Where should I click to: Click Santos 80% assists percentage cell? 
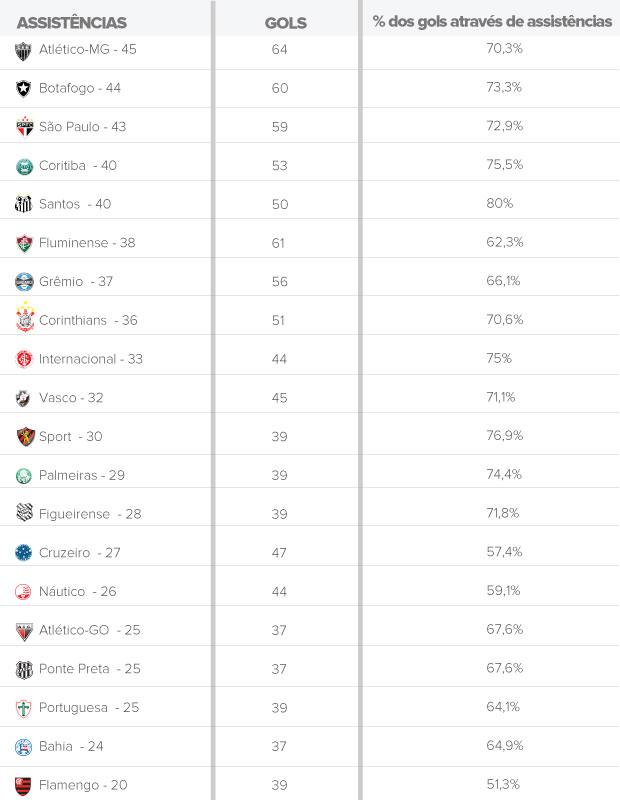(500, 203)
